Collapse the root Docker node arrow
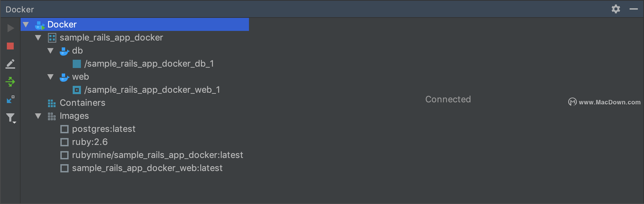The width and height of the screenshot is (644, 204). (x=26, y=24)
